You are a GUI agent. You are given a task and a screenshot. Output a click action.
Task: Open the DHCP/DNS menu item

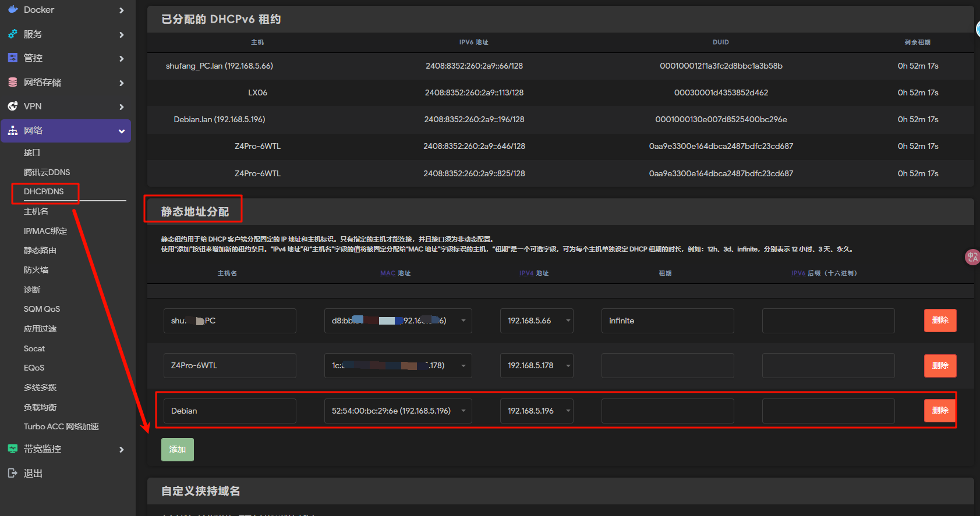pyautogui.click(x=44, y=191)
